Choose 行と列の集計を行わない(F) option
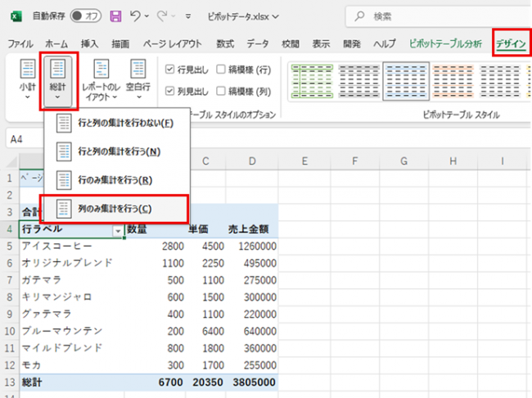 point(115,123)
